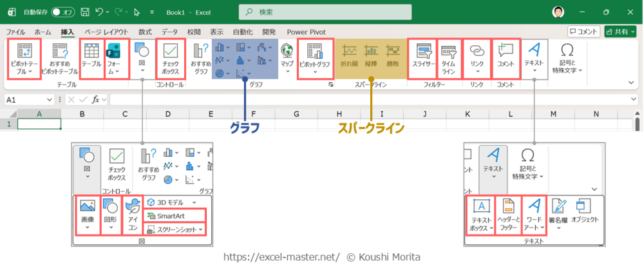
Task: Open the スクリーンショット dropdown
Action: (201, 229)
